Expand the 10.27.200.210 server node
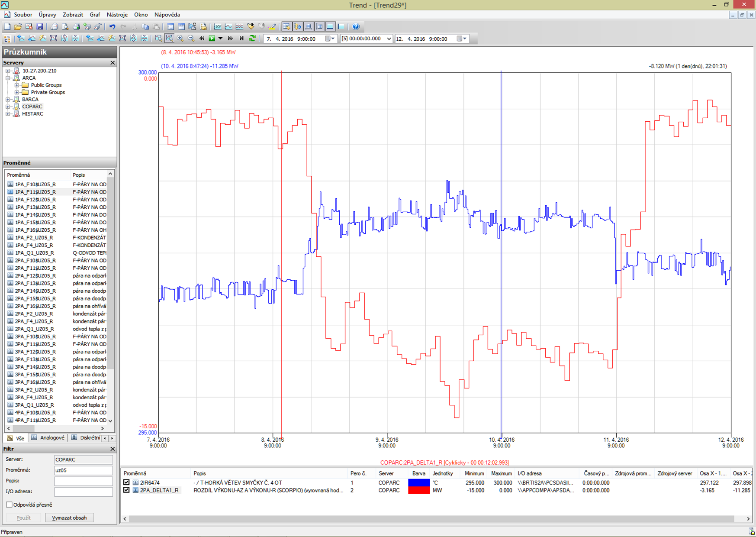Screen dimensions: 756x537 click(8, 71)
